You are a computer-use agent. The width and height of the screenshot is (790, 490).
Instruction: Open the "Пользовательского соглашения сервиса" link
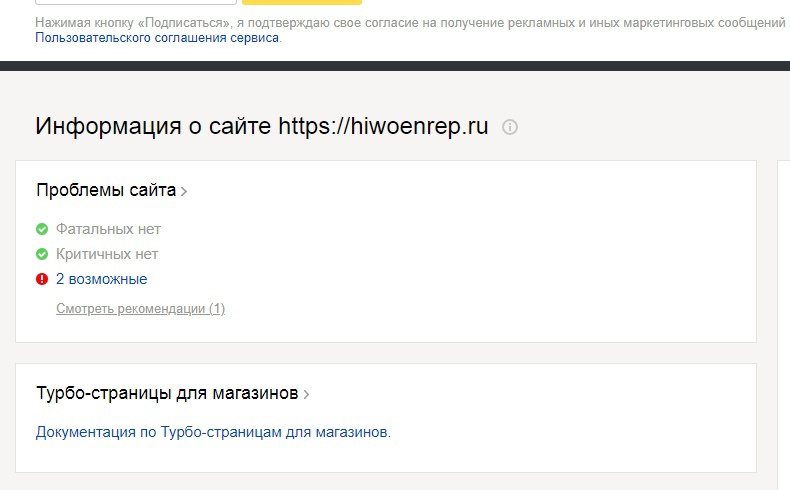click(157, 38)
